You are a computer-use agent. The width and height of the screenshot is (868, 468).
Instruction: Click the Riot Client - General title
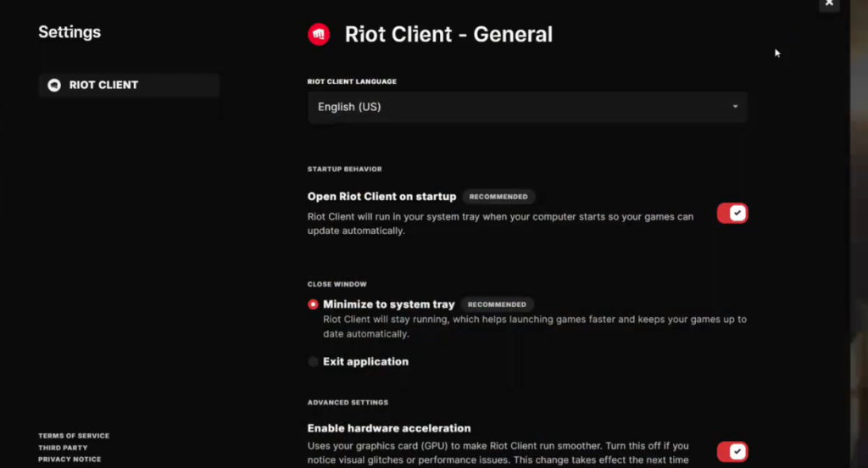[x=448, y=35]
